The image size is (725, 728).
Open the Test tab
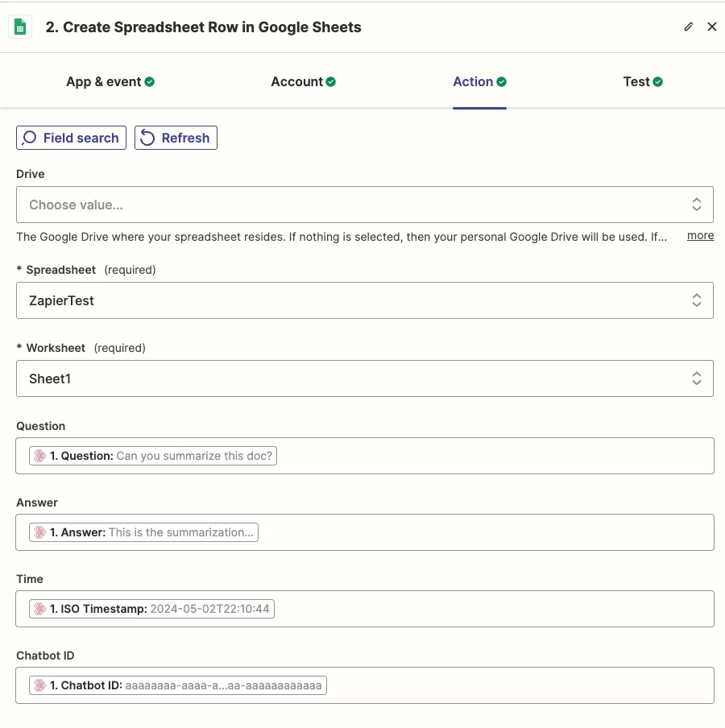point(636,82)
